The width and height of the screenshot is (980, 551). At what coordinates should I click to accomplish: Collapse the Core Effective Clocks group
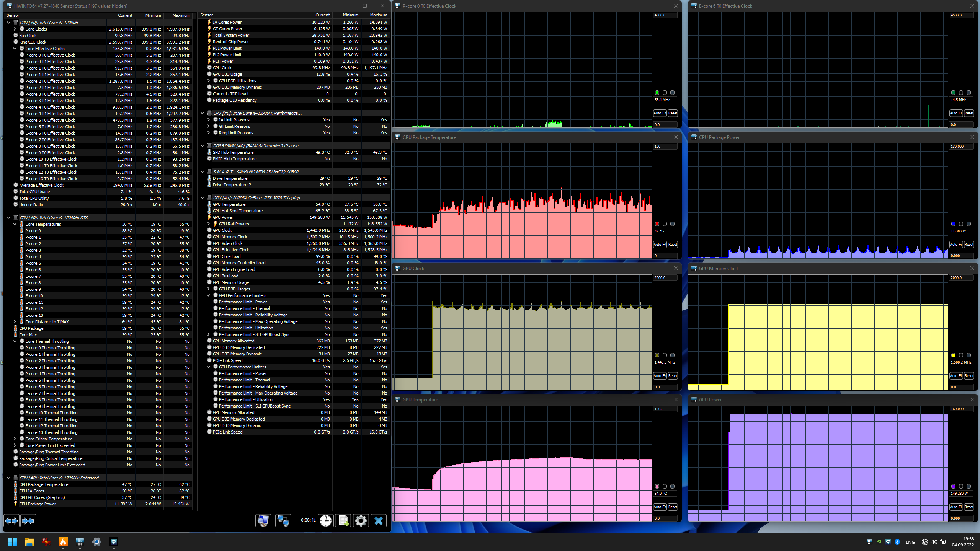point(15,49)
